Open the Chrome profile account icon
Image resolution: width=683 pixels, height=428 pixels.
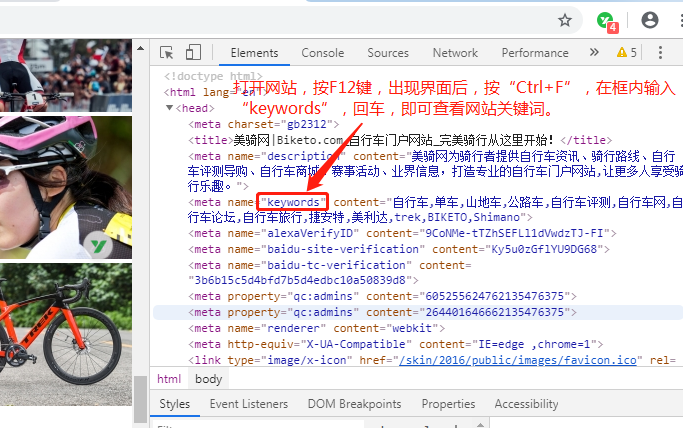point(649,20)
